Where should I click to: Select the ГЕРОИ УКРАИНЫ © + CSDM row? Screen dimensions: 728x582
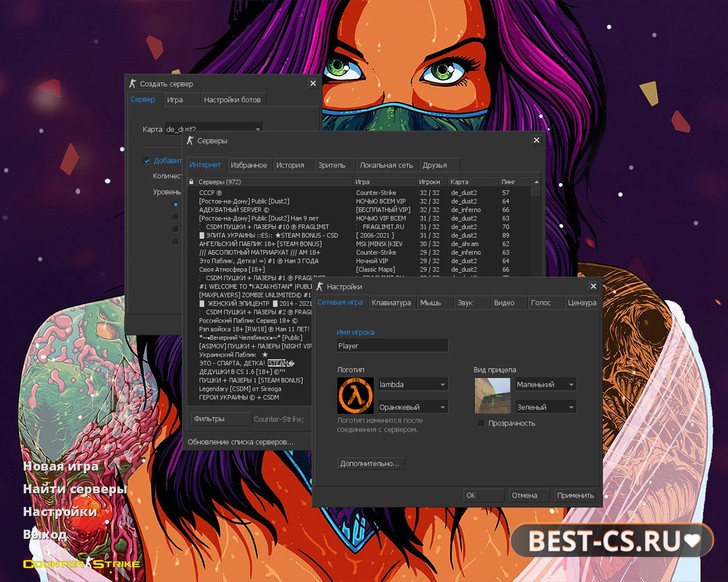251,397
